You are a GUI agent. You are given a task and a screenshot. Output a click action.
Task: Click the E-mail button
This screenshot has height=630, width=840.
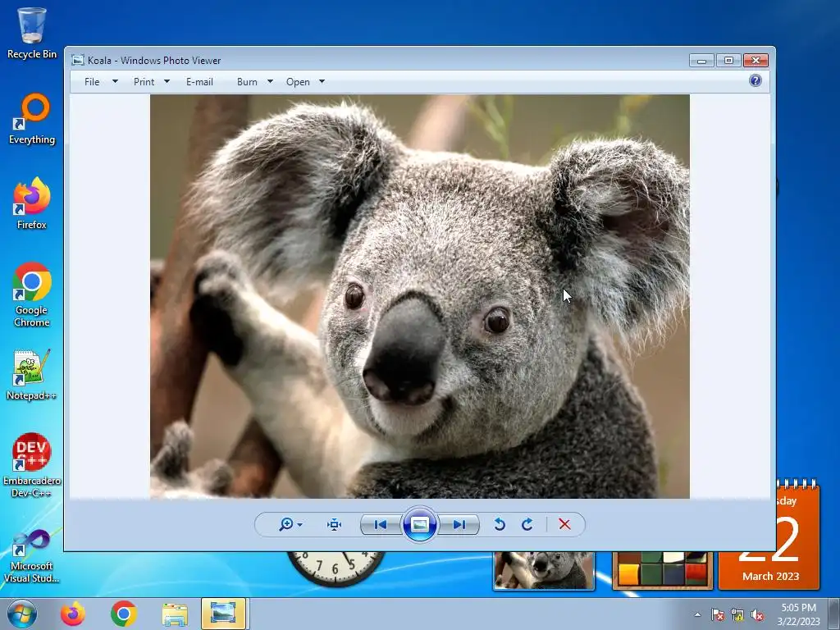click(x=199, y=82)
